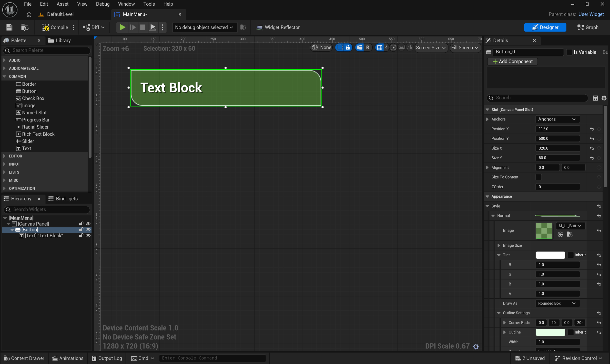Viewport: 610px width, 364px height.
Task: Collapse the Slot (Canvas Panel Slot) section
Action: coord(487,110)
